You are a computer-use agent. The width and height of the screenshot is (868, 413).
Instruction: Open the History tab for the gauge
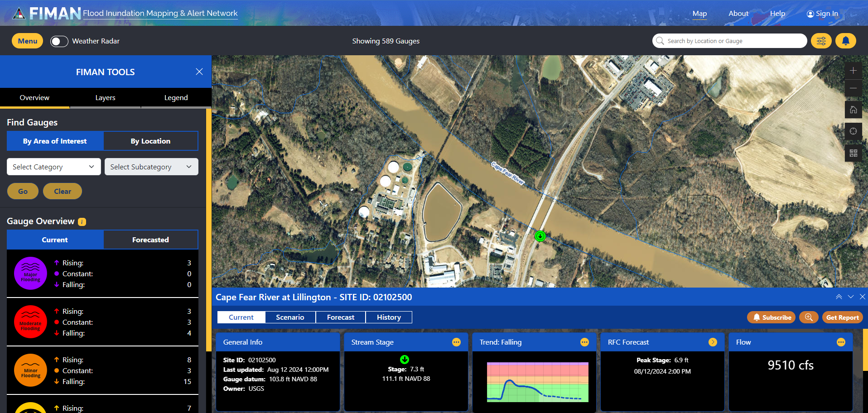tap(388, 317)
